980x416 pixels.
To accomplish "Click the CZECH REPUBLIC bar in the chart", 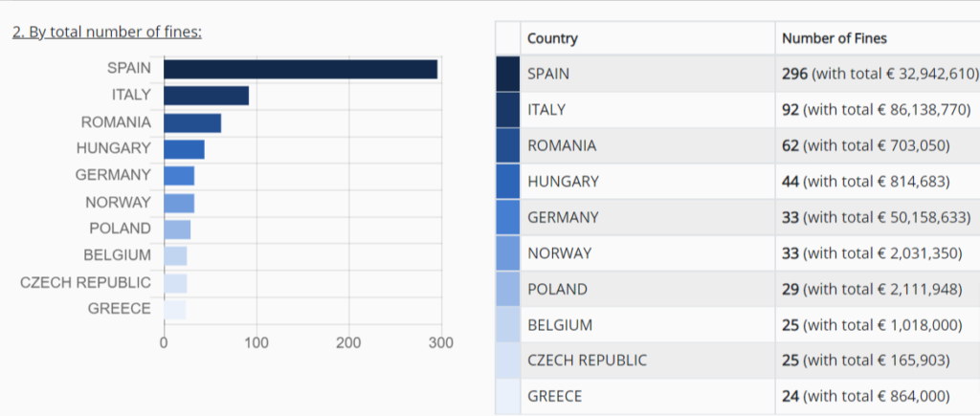I will [x=176, y=284].
